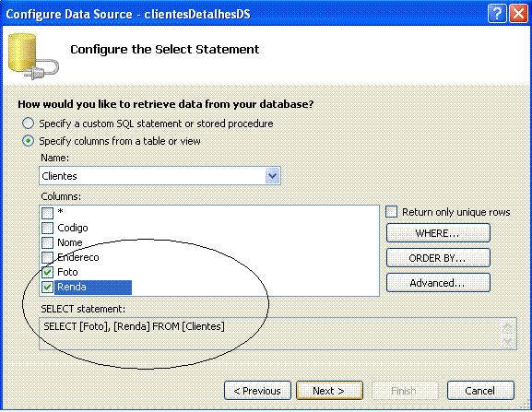Close the Configure Data Source dialog
Screen dimensions: 532x412
pos(519,14)
